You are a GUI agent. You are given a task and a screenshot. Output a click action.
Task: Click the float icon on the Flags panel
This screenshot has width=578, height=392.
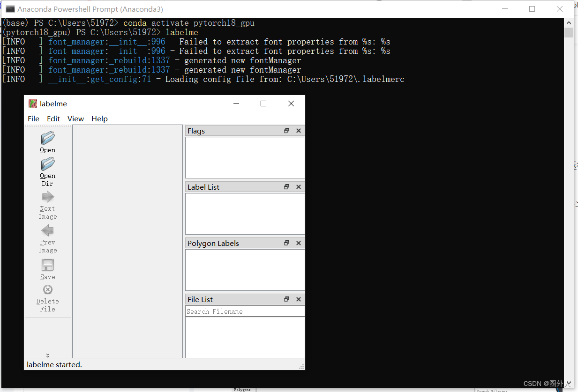(286, 131)
